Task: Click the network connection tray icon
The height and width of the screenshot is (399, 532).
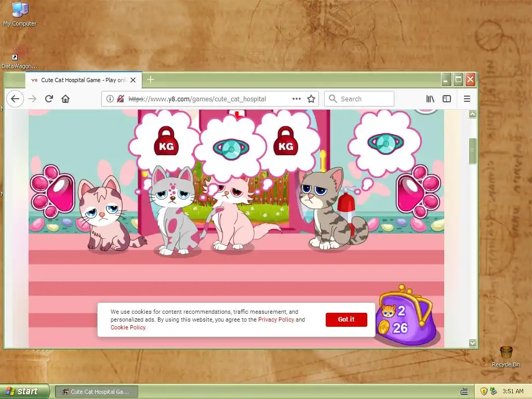Action: [494, 391]
